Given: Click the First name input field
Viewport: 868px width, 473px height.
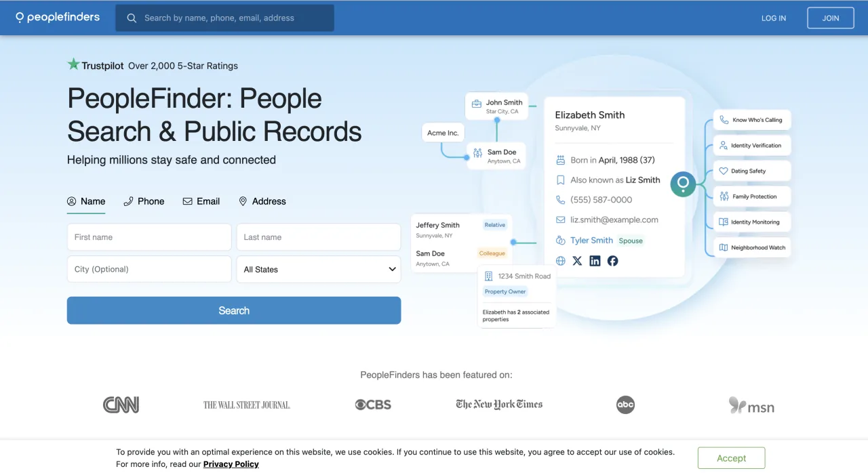Looking at the screenshot, I should click(x=149, y=237).
